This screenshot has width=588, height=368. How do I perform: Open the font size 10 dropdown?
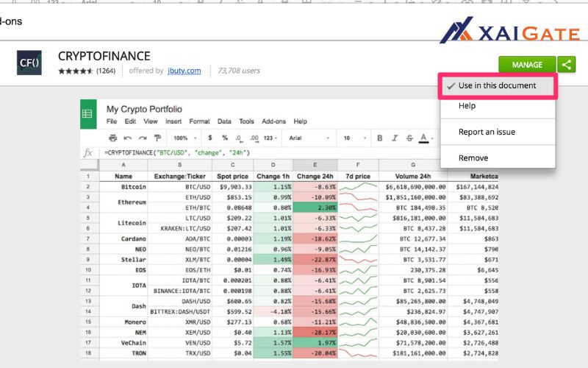(x=354, y=138)
